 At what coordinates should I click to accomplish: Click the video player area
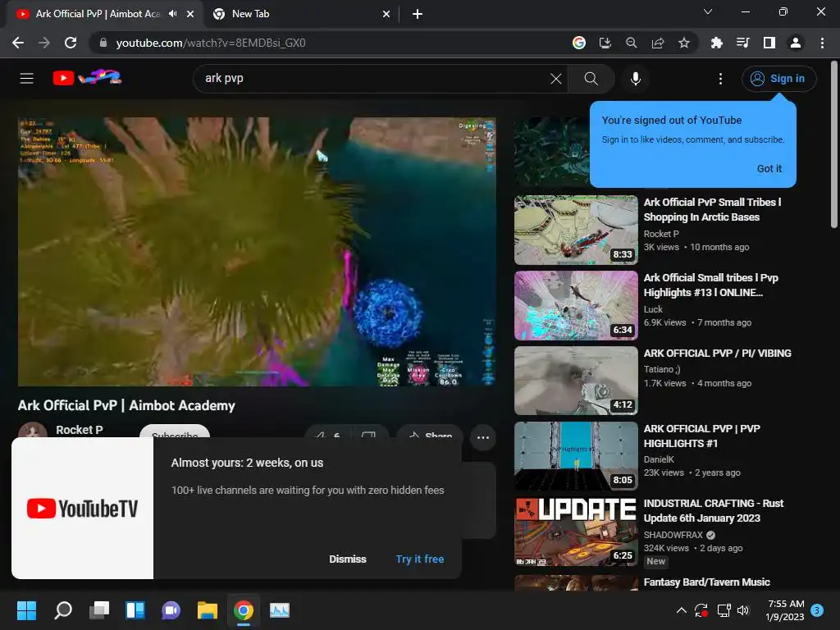tap(257, 251)
